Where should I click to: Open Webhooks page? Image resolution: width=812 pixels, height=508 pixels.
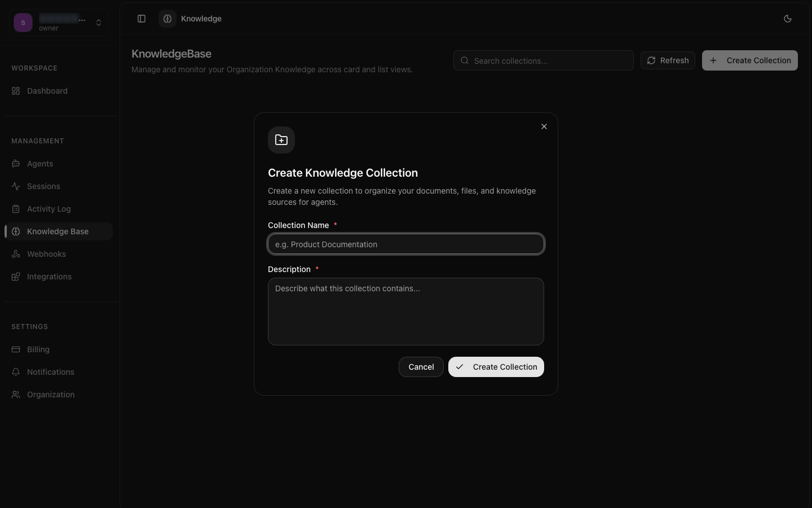(59, 254)
